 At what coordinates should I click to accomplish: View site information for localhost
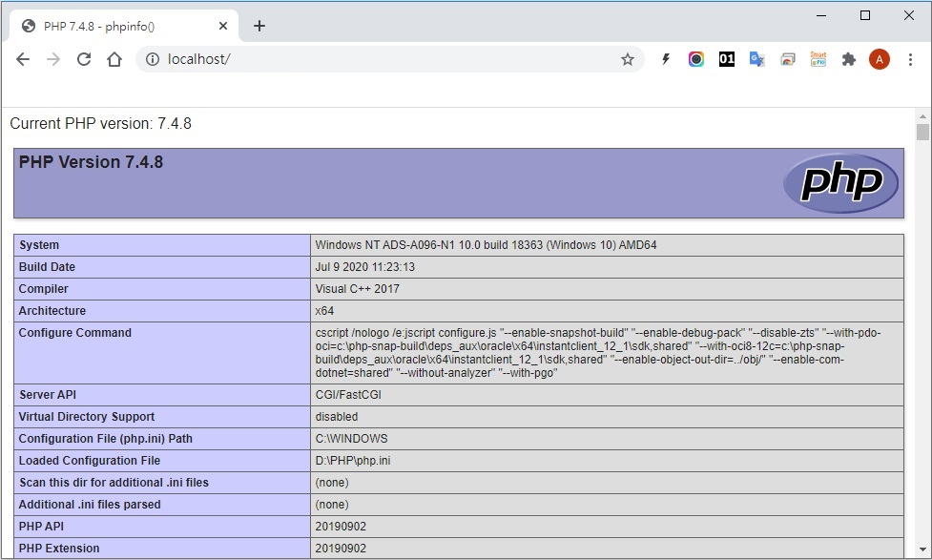153,59
